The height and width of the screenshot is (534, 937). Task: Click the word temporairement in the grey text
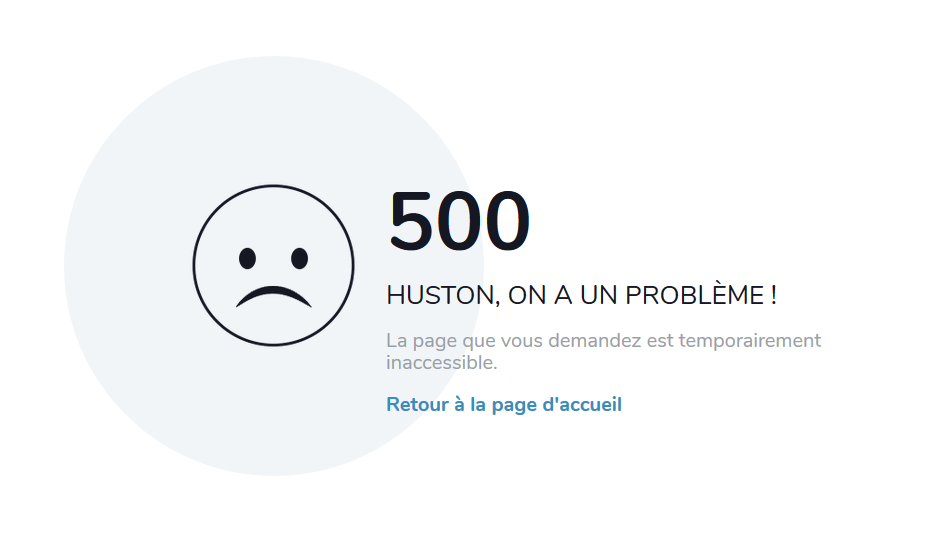click(749, 340)
